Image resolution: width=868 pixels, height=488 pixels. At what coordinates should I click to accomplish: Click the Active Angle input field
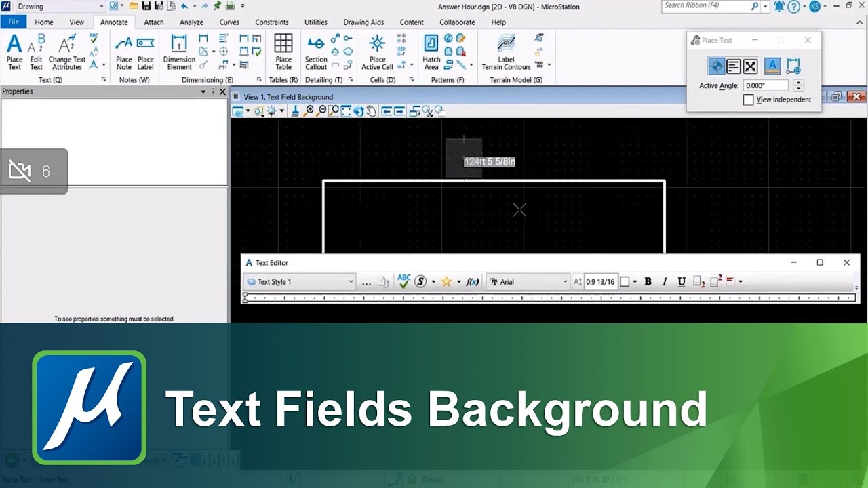click(766, 85)
